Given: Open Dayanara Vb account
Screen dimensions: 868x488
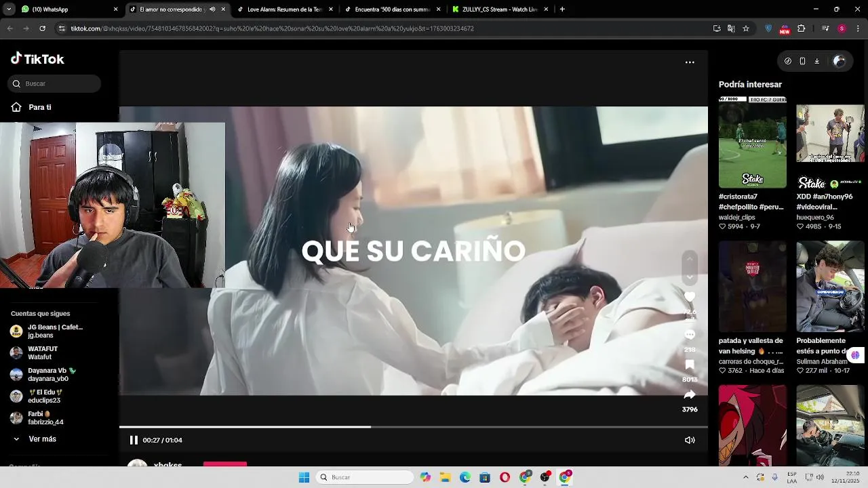Looking at the screenshot, I should pyautogui.click(x=43, y=375).
